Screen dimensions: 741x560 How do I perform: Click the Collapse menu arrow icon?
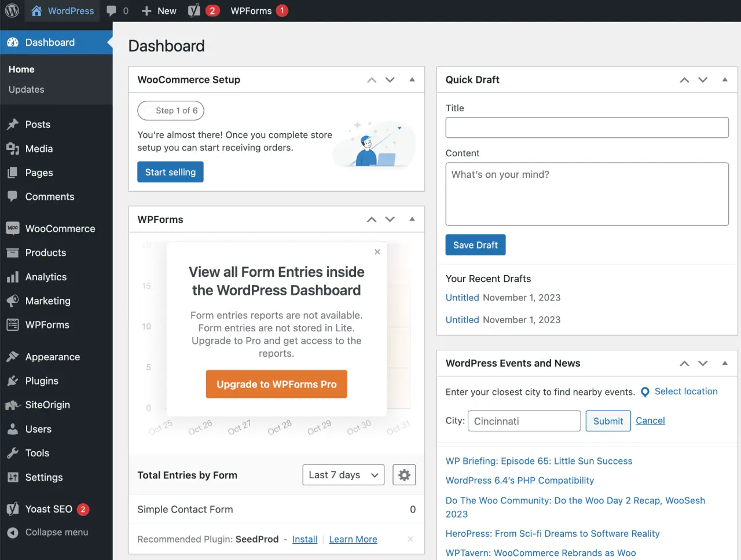point(13,533)
